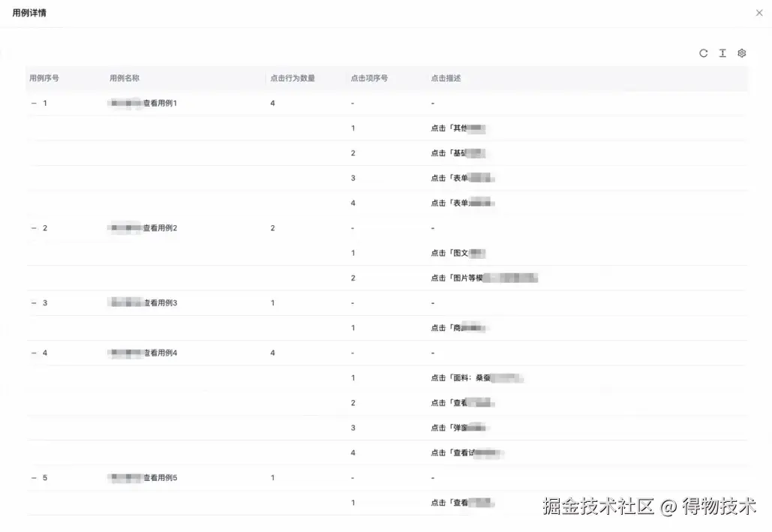Viewport: 772px width, 532px height.
Task: Click the 用例名称 column header
Action: coord(125,77)
